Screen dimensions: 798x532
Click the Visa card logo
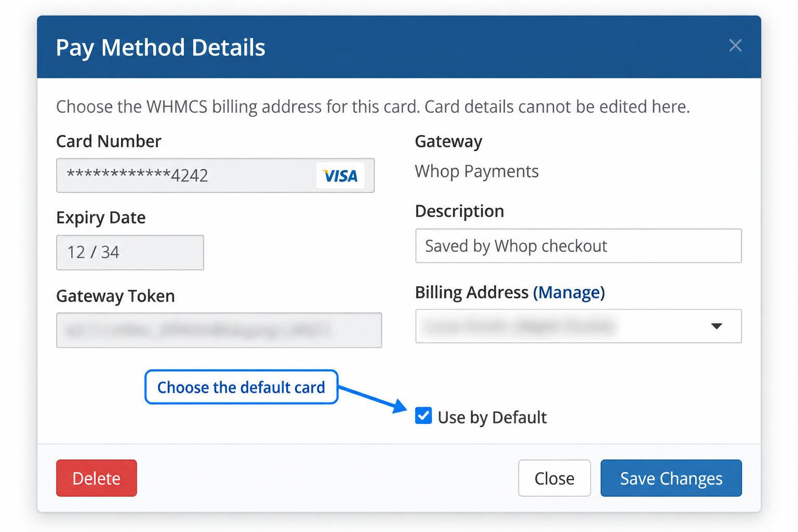340,176
